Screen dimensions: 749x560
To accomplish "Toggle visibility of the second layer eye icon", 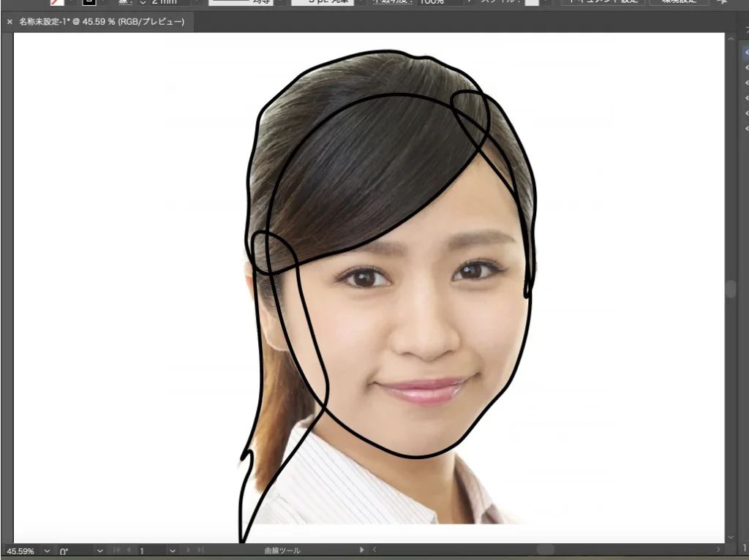I will pos(746,67).
